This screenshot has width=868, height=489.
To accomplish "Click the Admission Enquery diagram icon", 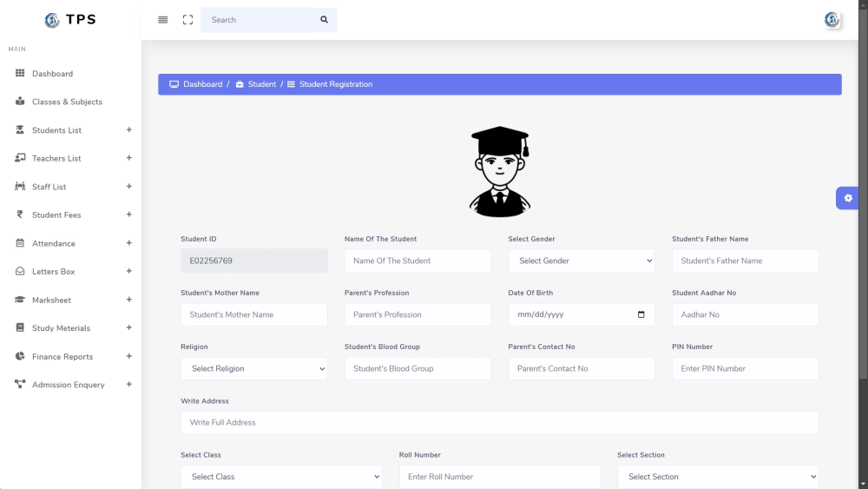I will point(20,384).
